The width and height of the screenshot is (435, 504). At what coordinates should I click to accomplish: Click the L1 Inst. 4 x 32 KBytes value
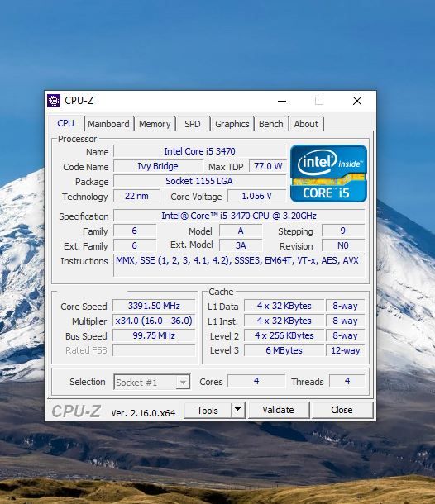pos(284,321)
